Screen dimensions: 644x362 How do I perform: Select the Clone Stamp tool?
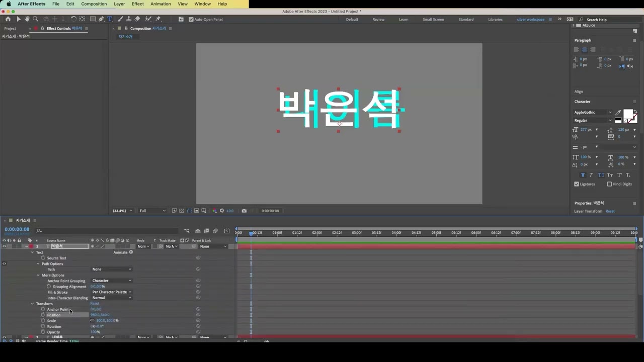point(129,19)
